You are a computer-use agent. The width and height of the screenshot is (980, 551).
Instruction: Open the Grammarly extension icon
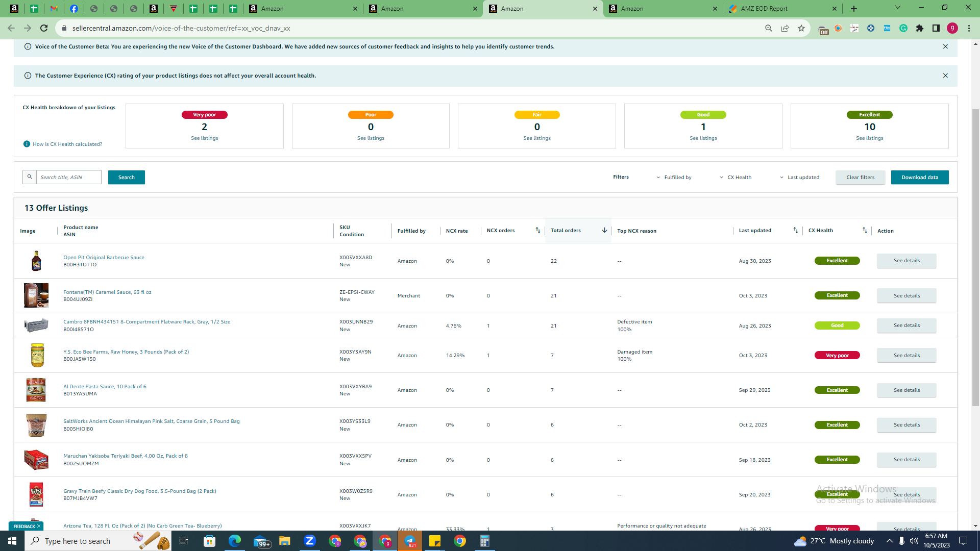(x=903, y=28)
